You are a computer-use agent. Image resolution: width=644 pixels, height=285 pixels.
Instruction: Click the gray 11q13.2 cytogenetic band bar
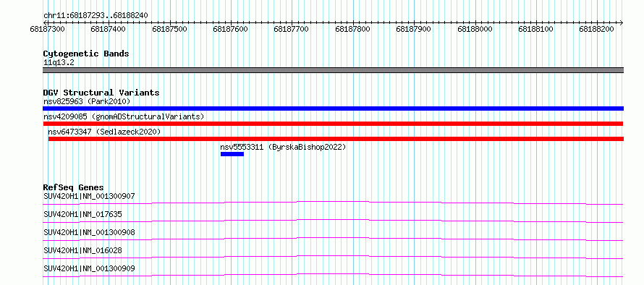[333, 70]
